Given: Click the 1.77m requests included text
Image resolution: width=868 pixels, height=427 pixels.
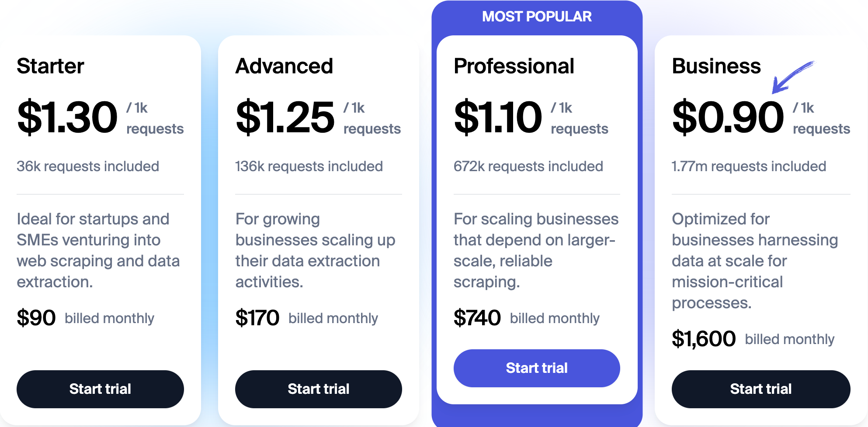Looking at the screenshot, I should coord(749,166).
